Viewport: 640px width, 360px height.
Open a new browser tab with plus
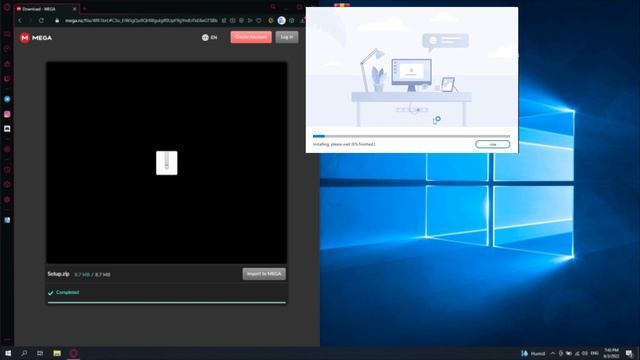click(84, 9)
